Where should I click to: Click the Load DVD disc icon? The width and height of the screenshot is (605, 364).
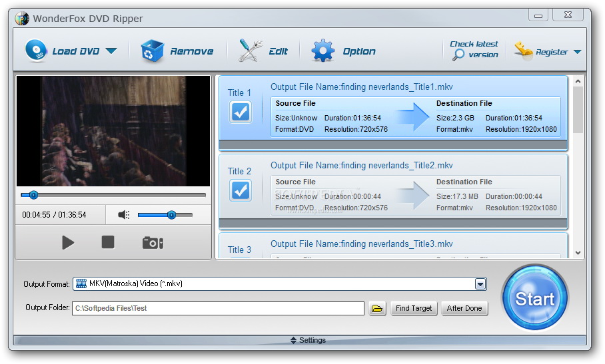(x=36, y=51)
